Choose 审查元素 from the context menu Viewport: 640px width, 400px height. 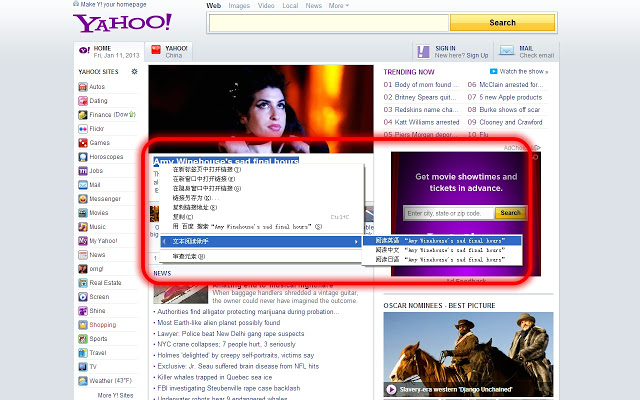point(186,257)
